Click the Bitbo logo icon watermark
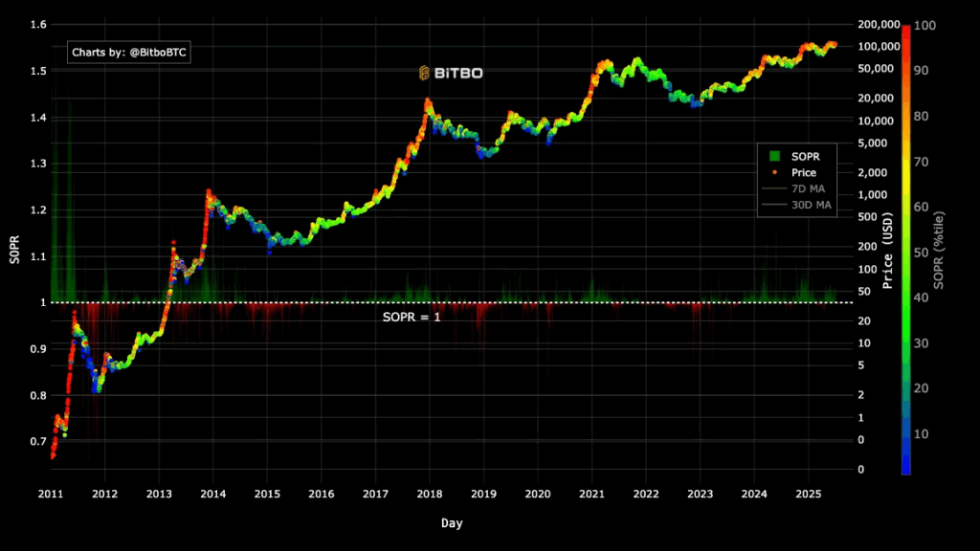 426,73
